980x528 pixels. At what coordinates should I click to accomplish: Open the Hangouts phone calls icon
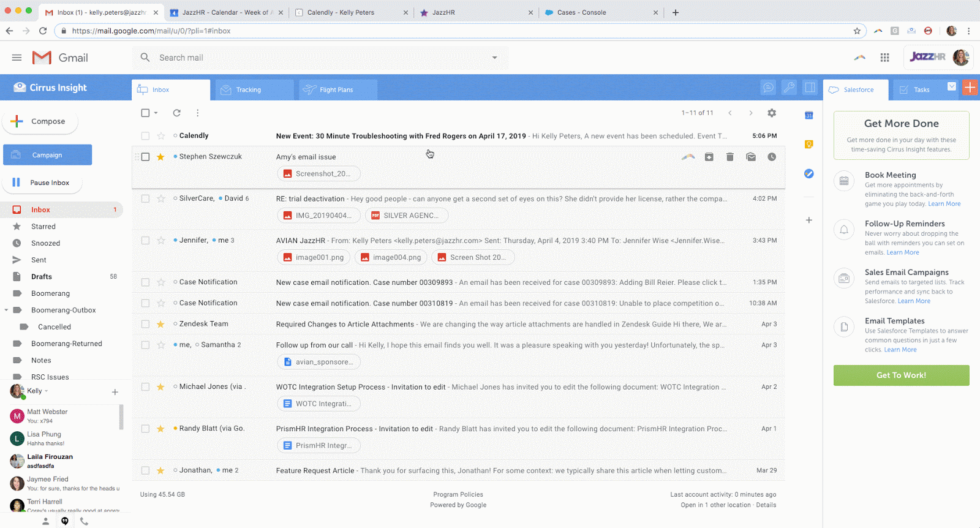[84, 521]
